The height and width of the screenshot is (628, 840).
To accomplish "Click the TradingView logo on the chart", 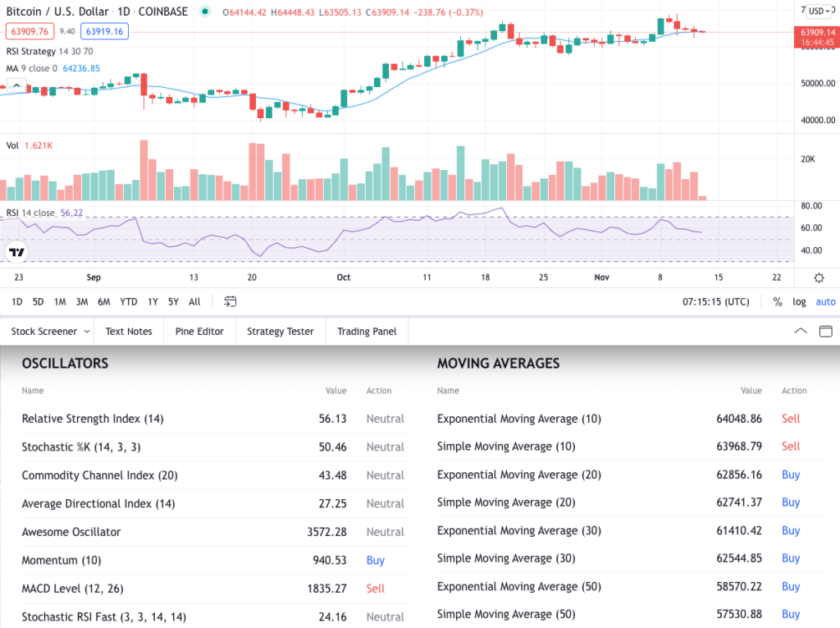I will point(16,252).
